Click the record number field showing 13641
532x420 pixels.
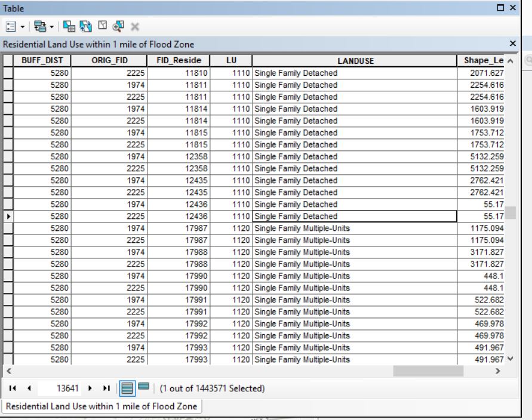click(x=59, y=388)
